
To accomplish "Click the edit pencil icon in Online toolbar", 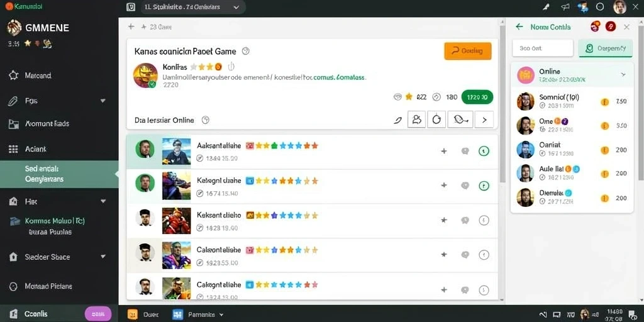I will pyautogui.click(x=397, y=120).
